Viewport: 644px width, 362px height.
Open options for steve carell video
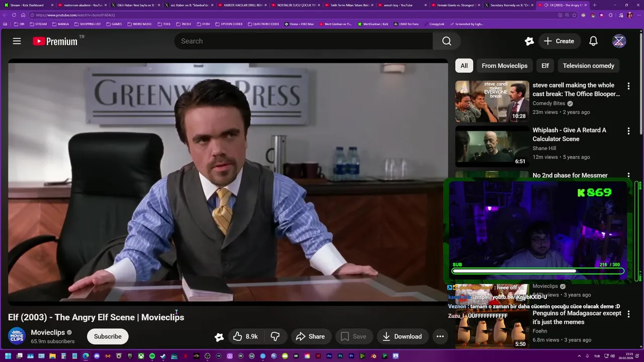click(628, 86)
